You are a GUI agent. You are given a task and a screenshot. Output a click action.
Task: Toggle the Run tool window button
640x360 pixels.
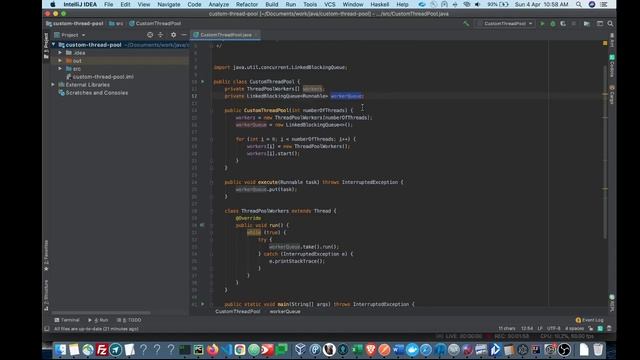[x=98, y=320]
